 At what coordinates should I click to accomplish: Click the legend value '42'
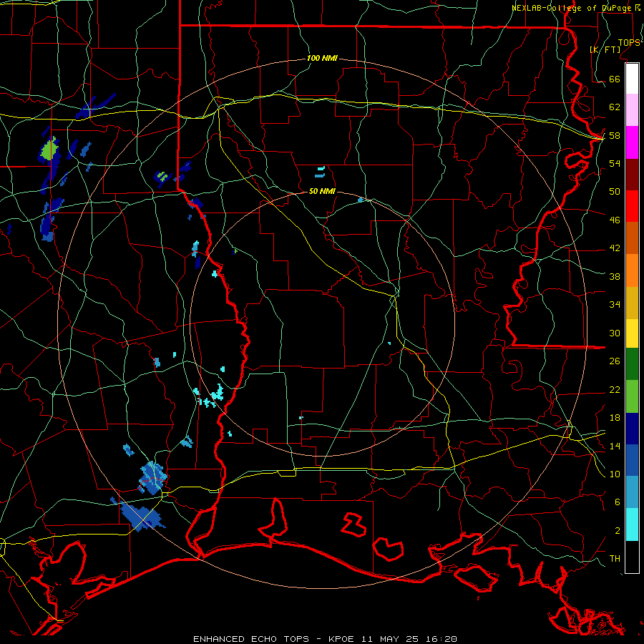(615, 248)
